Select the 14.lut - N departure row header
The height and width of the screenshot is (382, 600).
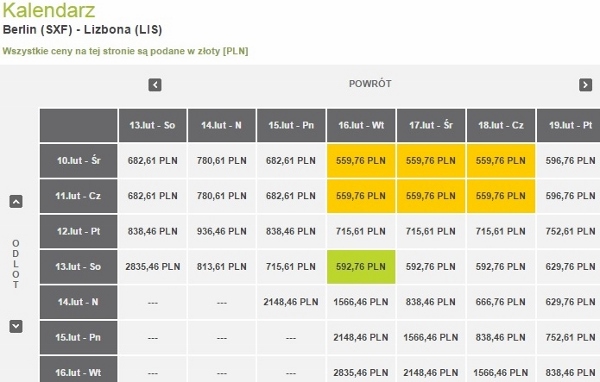[78, 302]
